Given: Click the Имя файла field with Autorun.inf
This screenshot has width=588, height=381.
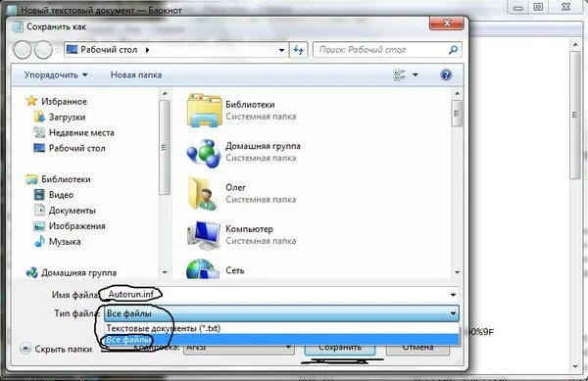Looking at the screenshot, I should point(280,295).
